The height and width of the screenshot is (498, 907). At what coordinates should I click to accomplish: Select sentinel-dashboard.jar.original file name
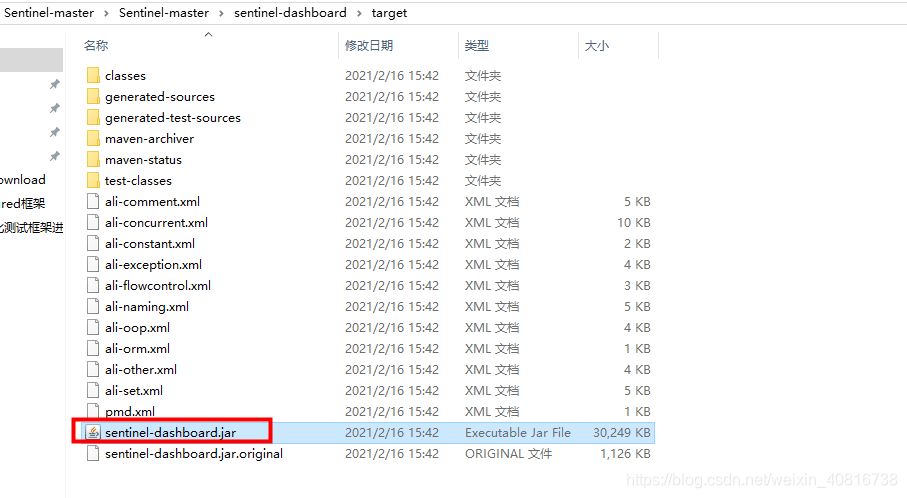click(194, 453)
